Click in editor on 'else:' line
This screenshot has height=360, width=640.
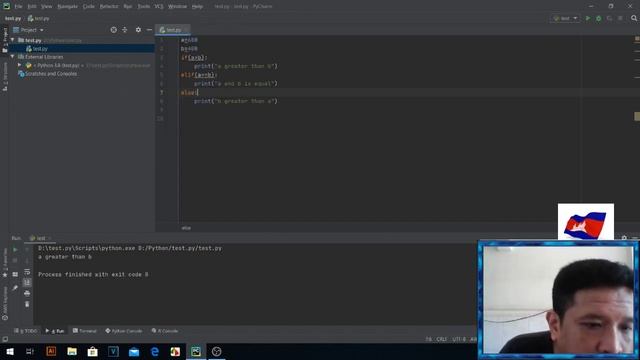click(189, 93)
